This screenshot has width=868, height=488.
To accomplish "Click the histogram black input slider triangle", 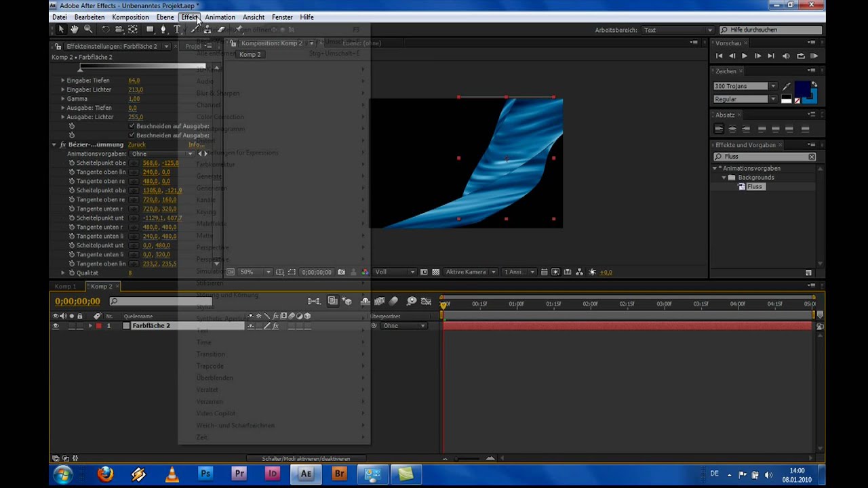I will click(x=80, y=70).
